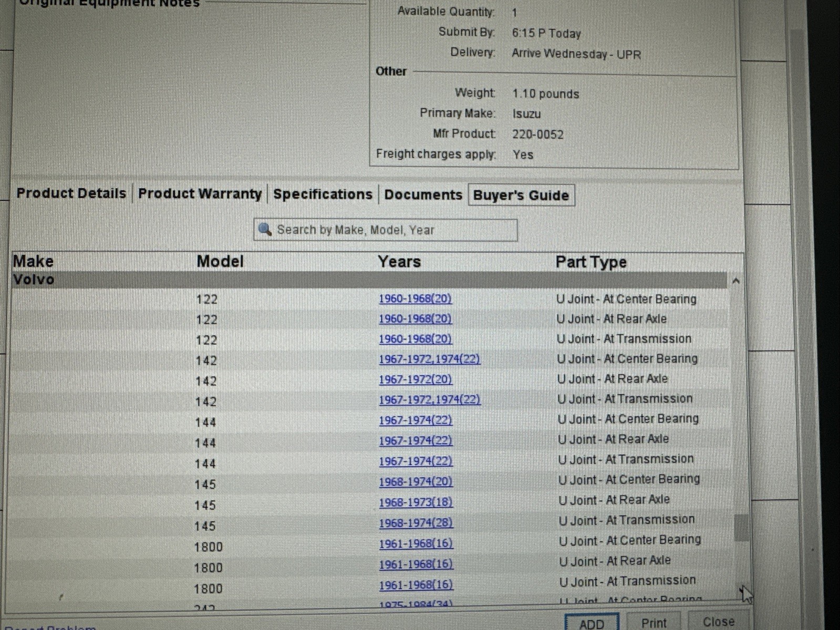The height and width of the screenshot is (630, 840).
Task: Click the Freight charges apply value Yes
Action: [523, 154]
